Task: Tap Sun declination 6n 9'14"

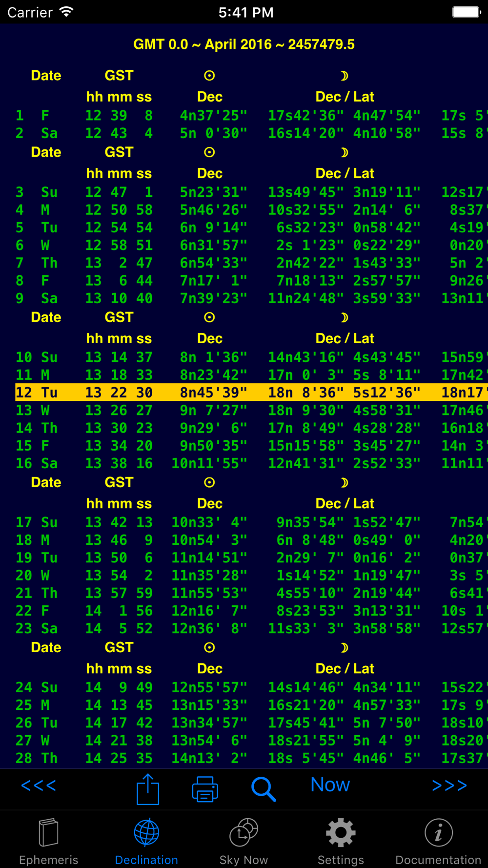Action: pyautogui.click(x=213, y=227)
